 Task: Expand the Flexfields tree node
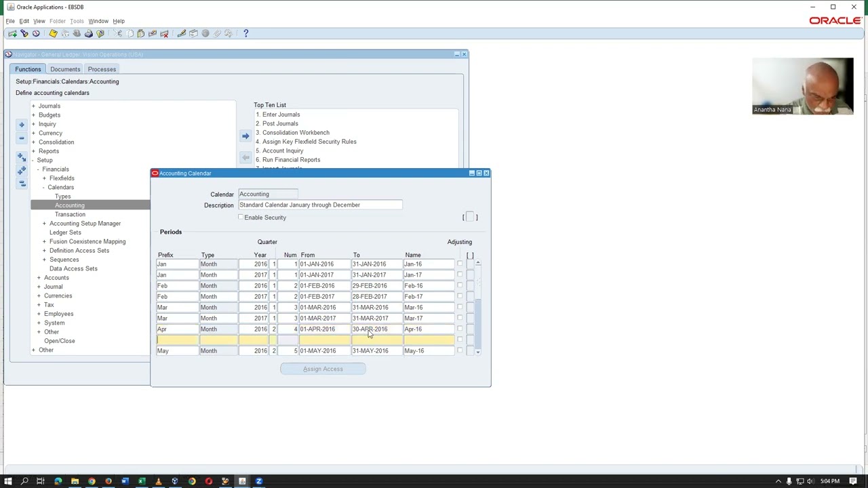(x=44, y=178)
